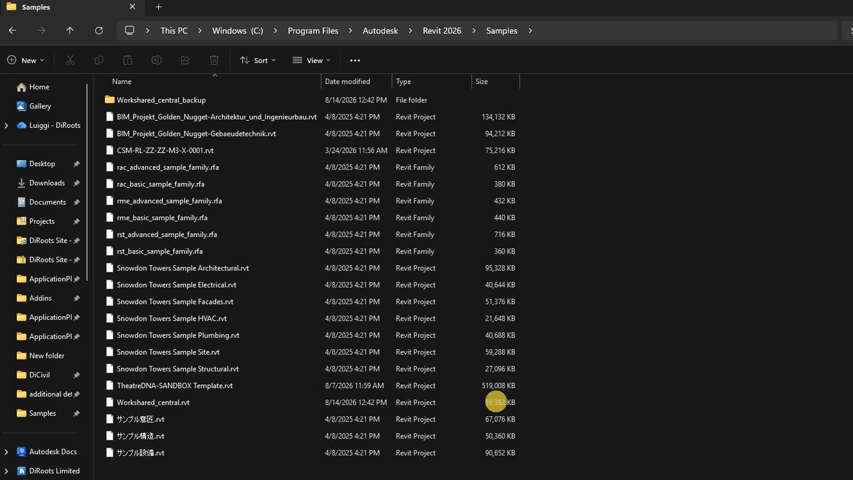Open the See more ellipsis menu
853x480 pixels.
pyautogui.click(x=355, y=60)
